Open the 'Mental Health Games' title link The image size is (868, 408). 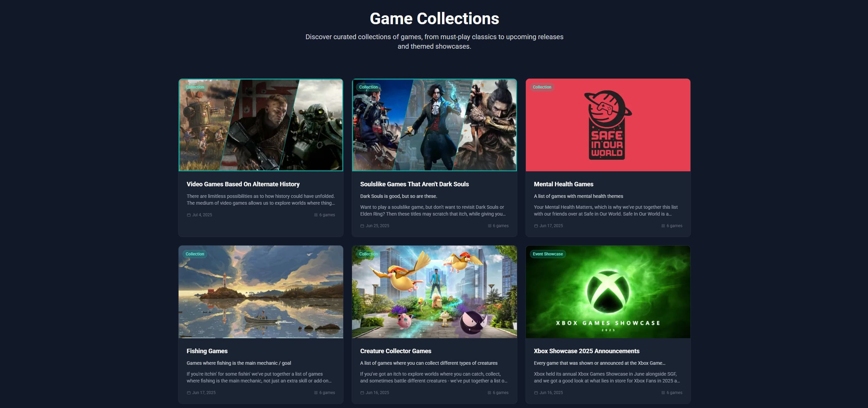(563, 184)
